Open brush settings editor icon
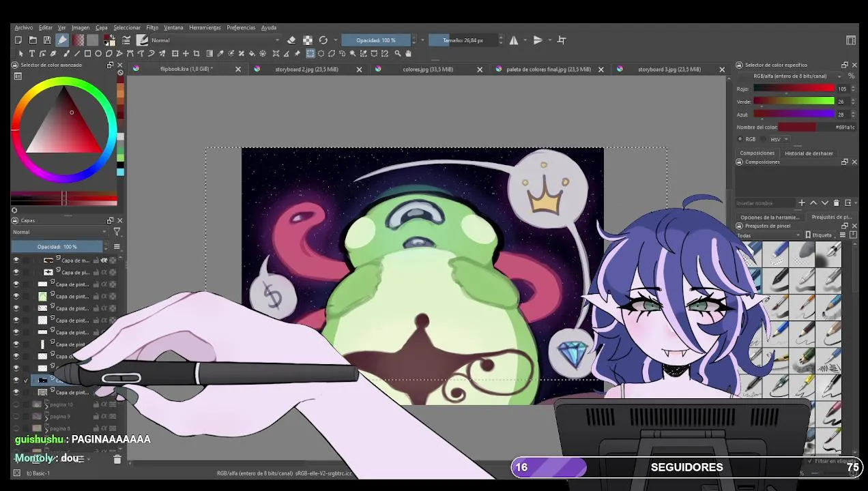The width and height of the screenshot is (868, 491). (126, 40)
